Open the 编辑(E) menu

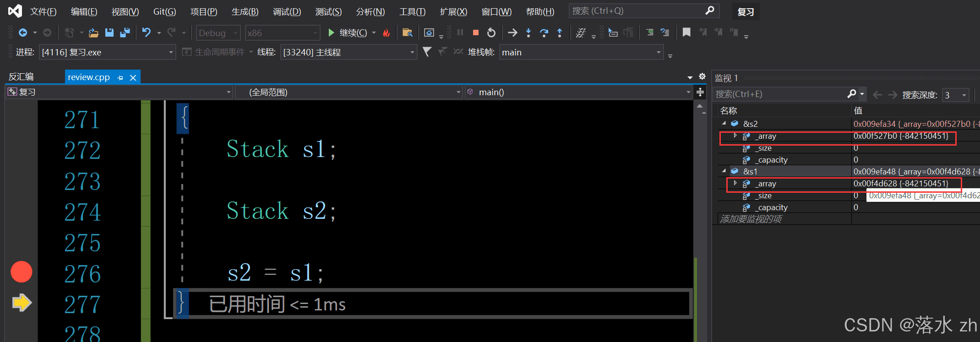pos(84,11)
